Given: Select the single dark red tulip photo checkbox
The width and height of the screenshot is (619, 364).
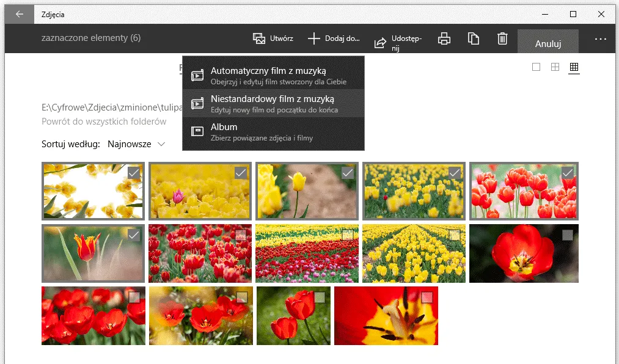Looking at the screenshot, I should (x=568, y=235).
